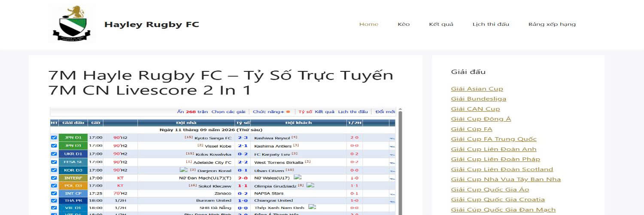Open Lịch thi đấu in the top navigation bar
Image resolution: width=644 pixels, height=215 pixels.
tap(491, 24)
